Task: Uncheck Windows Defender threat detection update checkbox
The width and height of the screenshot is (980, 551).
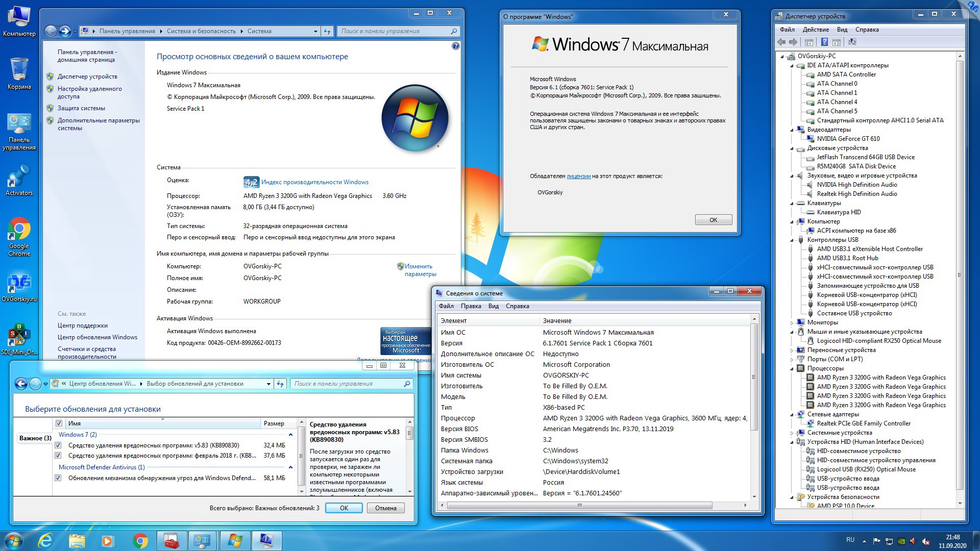Action: (x=58, y=478)
